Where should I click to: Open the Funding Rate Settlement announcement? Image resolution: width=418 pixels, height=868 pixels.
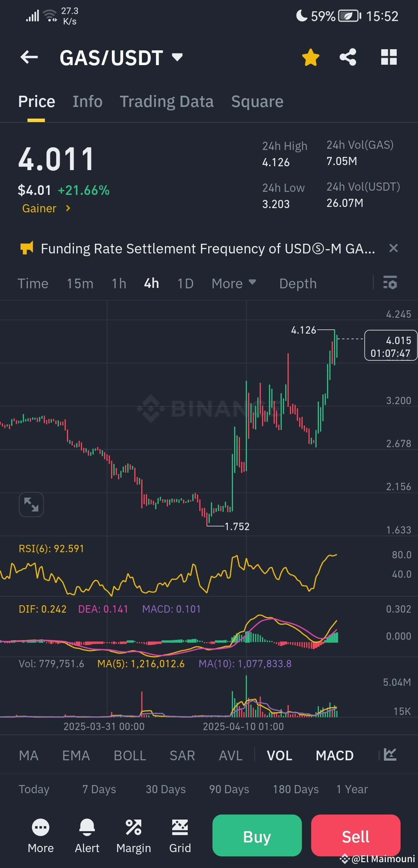(208, 248)
